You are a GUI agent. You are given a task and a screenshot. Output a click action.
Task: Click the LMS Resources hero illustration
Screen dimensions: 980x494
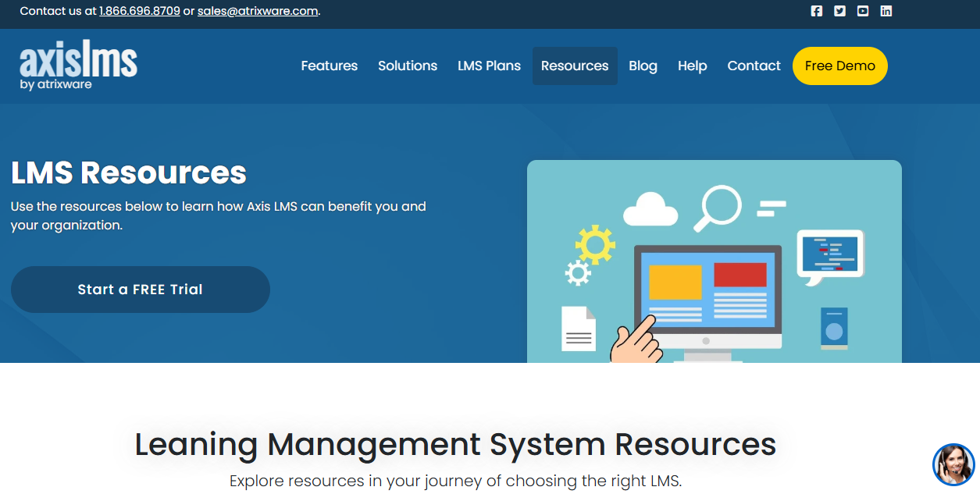(x=715, y=261)
